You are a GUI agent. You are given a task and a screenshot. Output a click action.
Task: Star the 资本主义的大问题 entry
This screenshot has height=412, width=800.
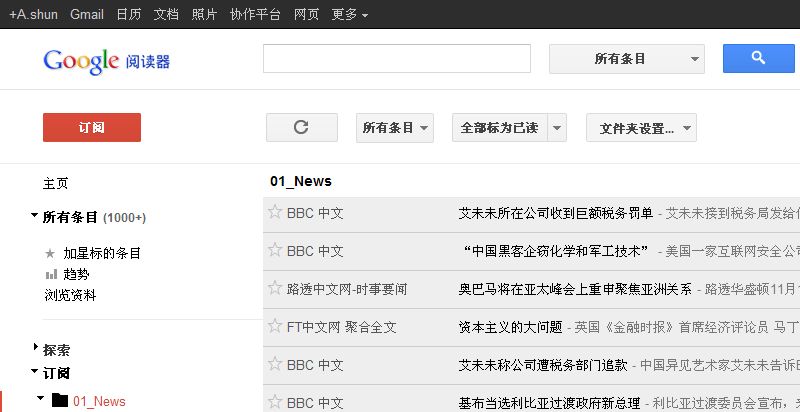coord(275,326)
